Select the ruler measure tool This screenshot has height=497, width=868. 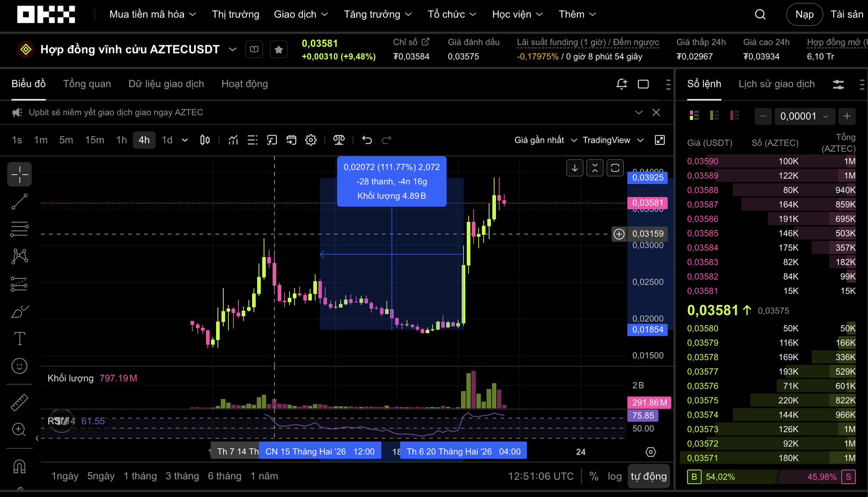[x=19, y=403]
